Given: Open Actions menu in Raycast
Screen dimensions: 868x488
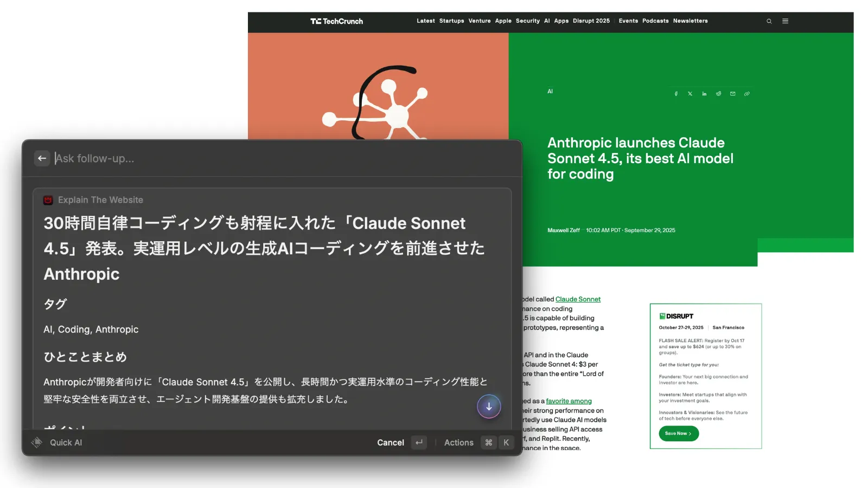Looking at the screenshot, I should 458,442.
